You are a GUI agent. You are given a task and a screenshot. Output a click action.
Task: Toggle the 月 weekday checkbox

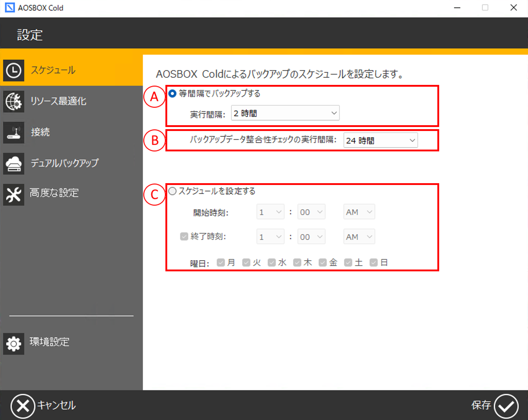pyautogui.click(x=221, y=263)
